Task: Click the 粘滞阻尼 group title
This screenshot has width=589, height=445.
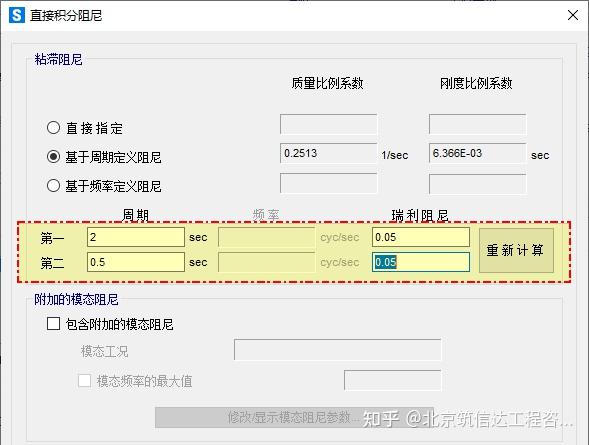Action: [58, 59]
